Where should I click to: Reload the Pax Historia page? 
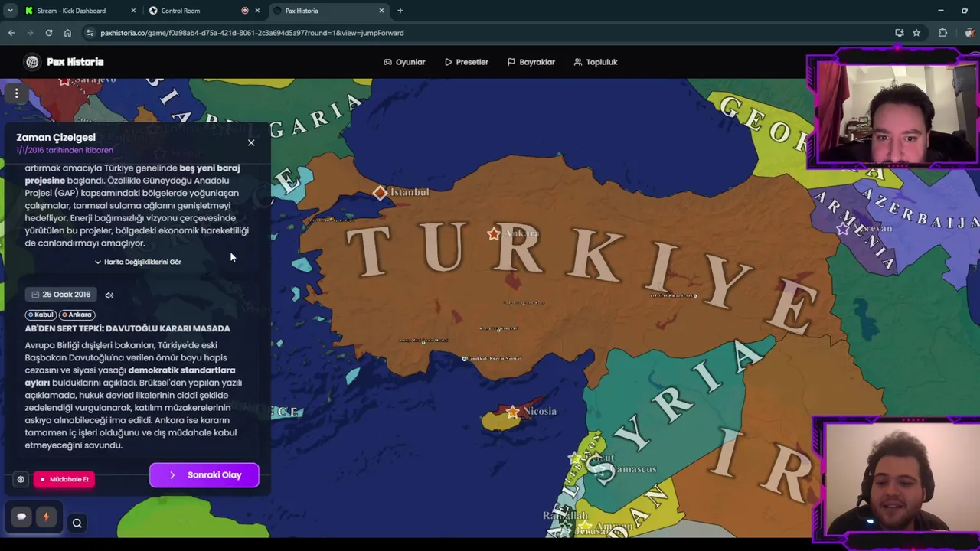coord(48,33)
